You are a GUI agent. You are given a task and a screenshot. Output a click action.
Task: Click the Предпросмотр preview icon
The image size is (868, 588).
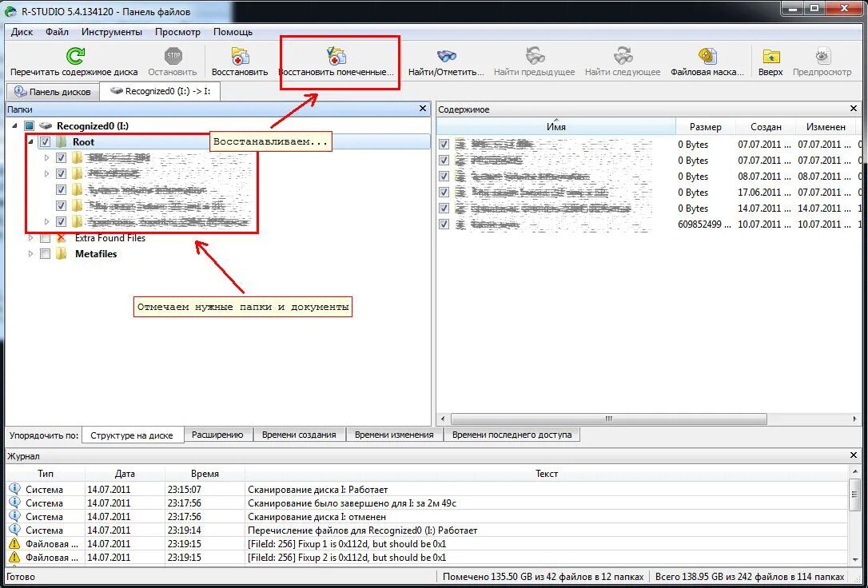(x=822, y=56)
